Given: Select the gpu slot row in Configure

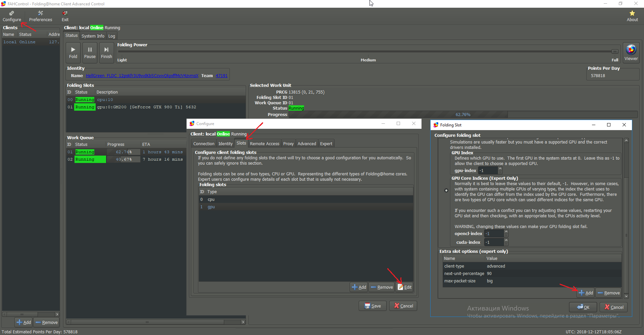Looking at the screenshot, I should pos(306,207).
